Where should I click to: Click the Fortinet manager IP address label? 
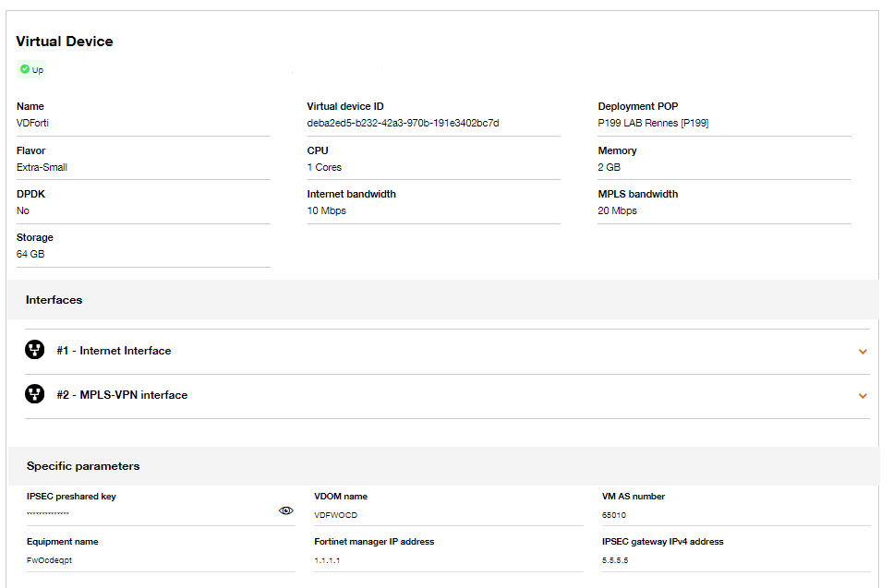(374, 542)
